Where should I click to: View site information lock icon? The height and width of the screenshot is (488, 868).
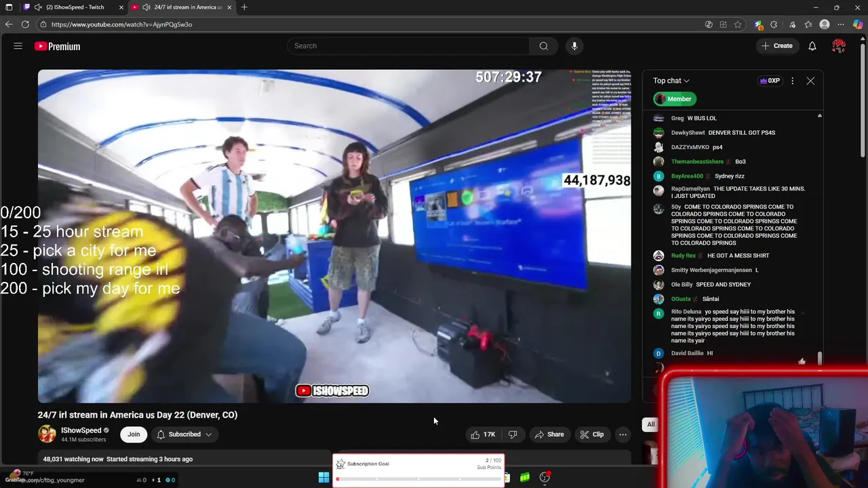pos(43,24)
